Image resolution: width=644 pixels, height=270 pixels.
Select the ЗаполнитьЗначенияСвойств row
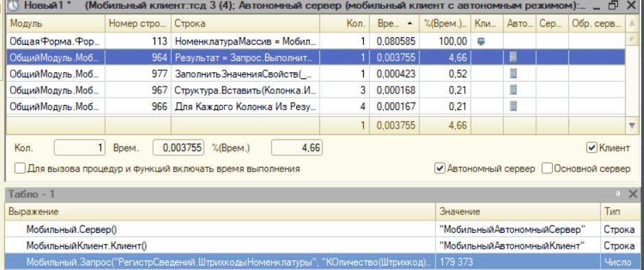click(x=316, y=74)
